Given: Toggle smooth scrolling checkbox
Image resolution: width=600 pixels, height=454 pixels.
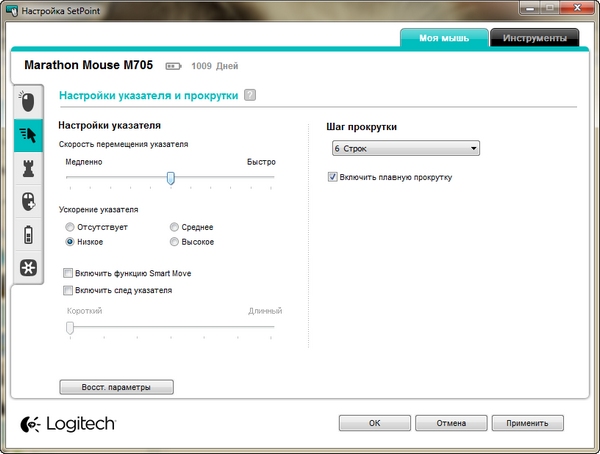Looking at the screenshot, I should point(333,177).
